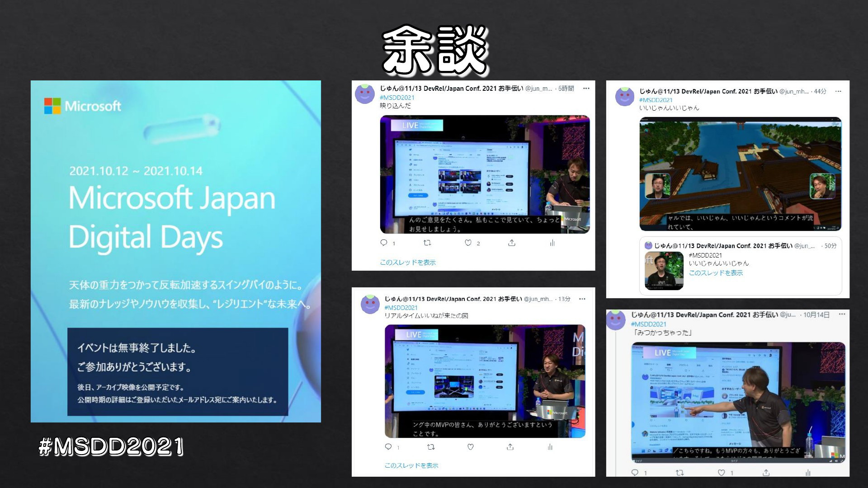Click the 50分 timestamp on quoted tweet
The height and width of the screenshot is (488, 868).
click(830, 246)
